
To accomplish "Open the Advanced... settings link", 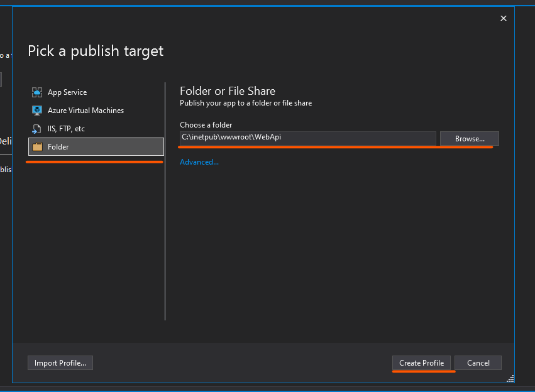I will (x=199, y=162).
